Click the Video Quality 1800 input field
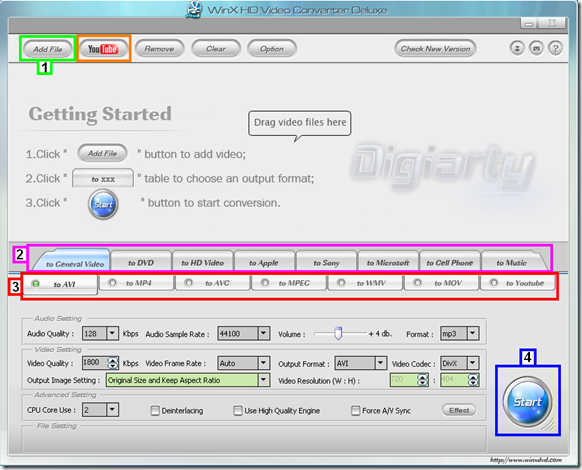This screenshot has height=470, width=582. 95,363
